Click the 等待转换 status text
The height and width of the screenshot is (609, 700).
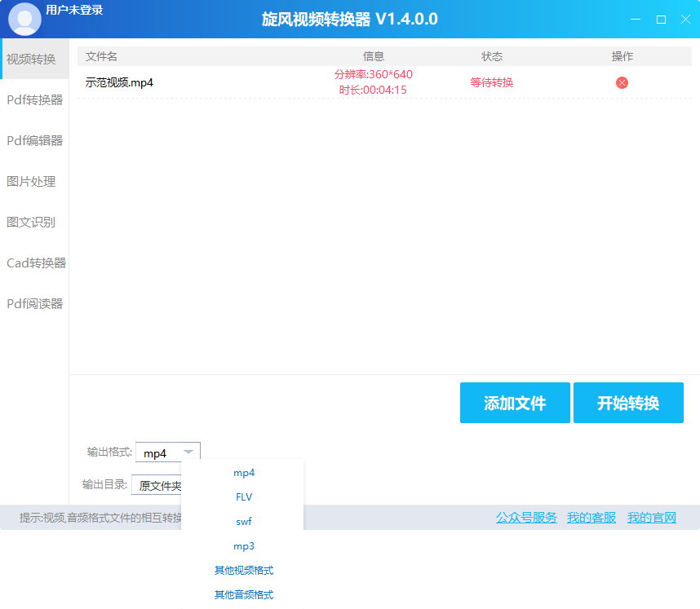491,82
